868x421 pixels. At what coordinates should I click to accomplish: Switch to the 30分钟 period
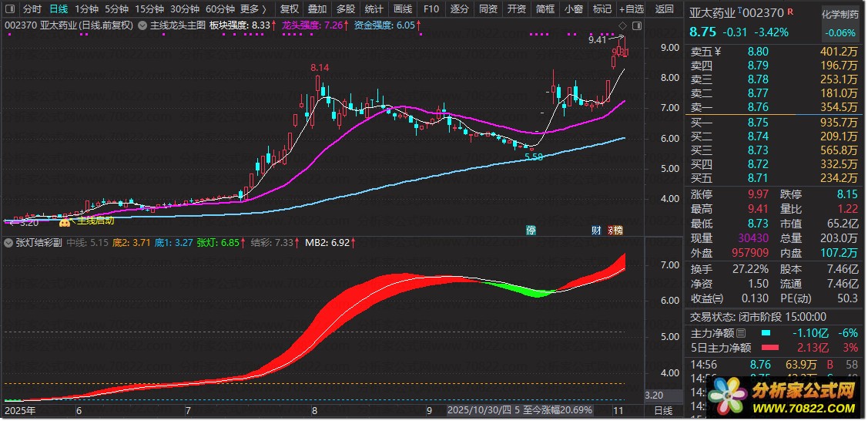(x=184, y=8)
